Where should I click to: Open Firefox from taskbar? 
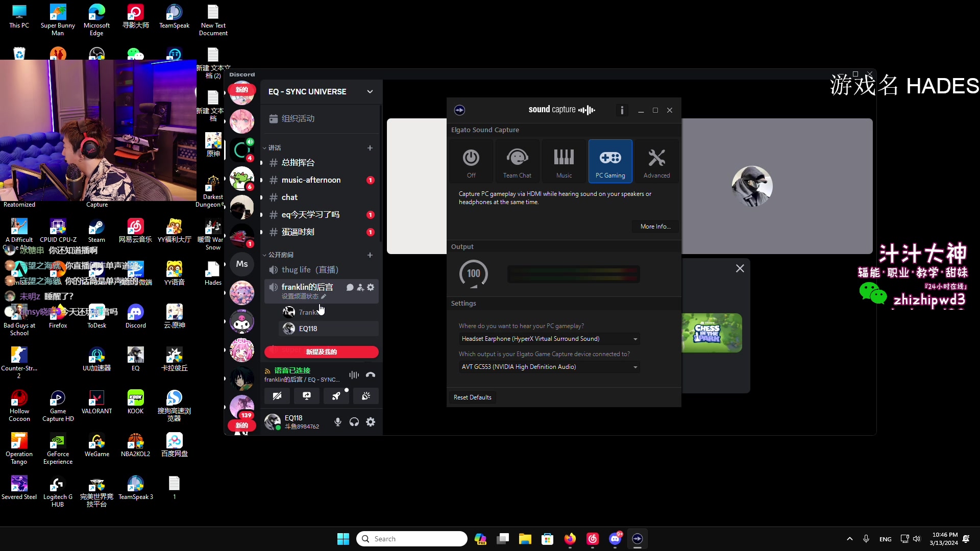coord(570,539)
